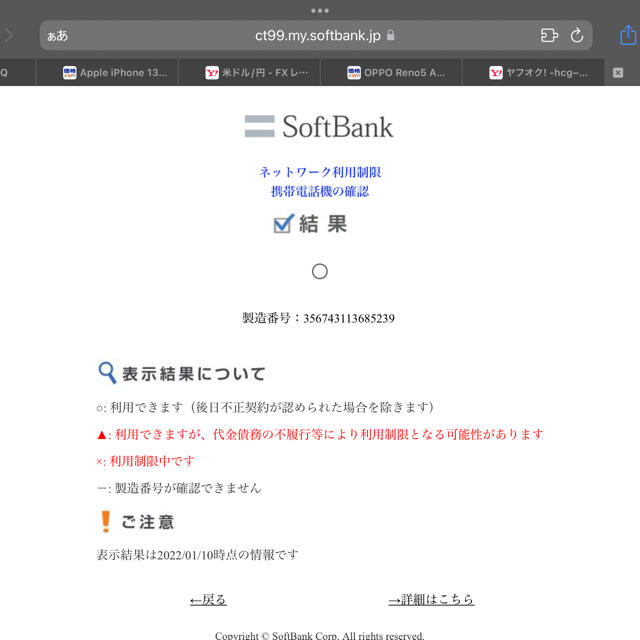
Task: Open the →詳細はこちら link
Action: [431, 599]
